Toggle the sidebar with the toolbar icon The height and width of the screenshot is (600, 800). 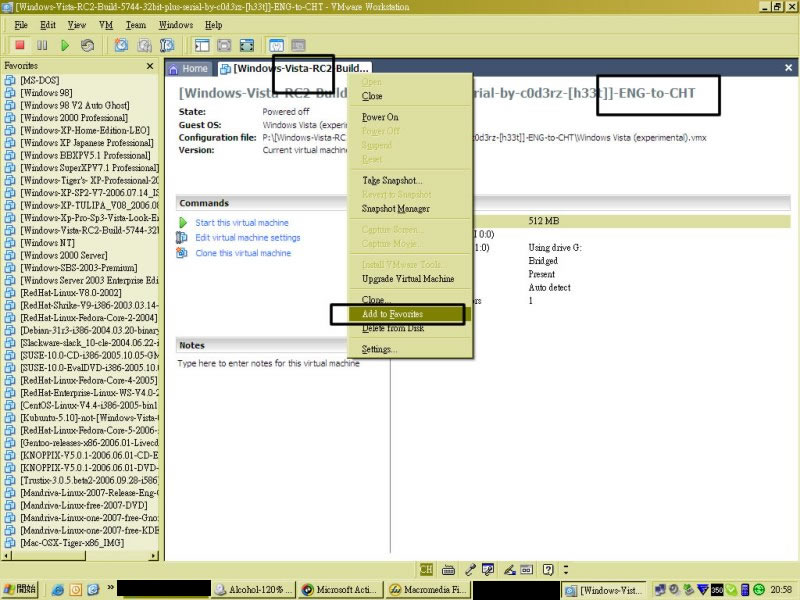click(x=202, y=45)
